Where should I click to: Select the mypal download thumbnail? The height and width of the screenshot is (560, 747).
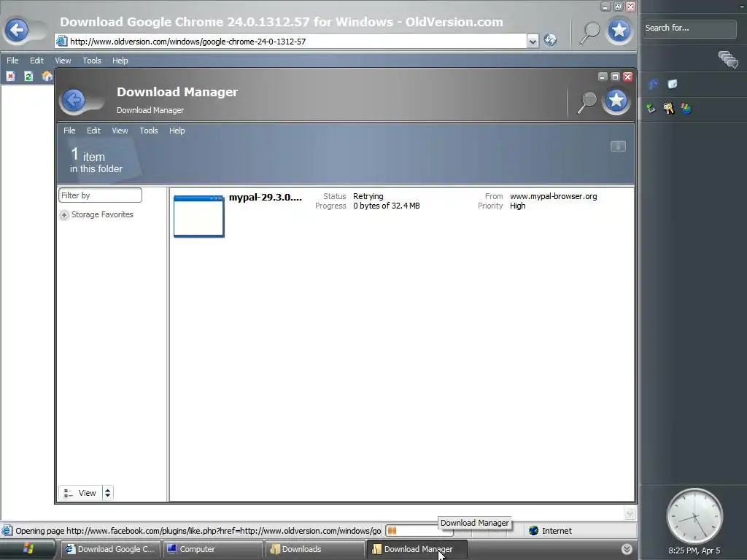[198, 216]
